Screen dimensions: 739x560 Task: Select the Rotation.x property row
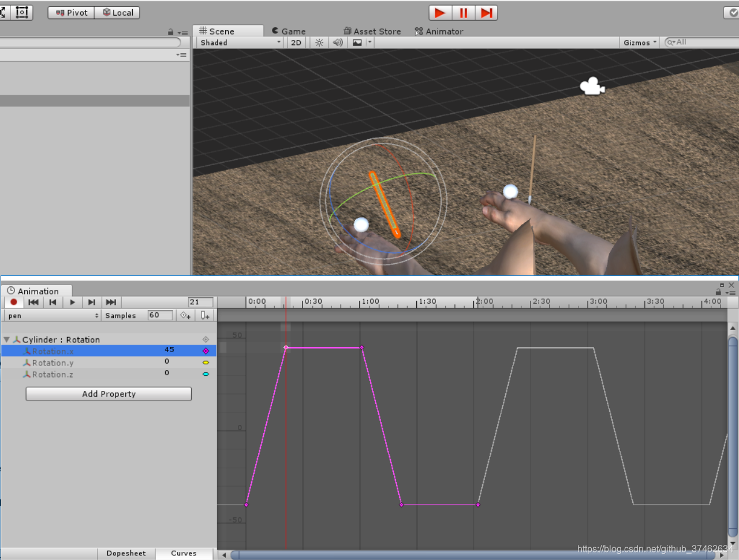coord(109,350)
